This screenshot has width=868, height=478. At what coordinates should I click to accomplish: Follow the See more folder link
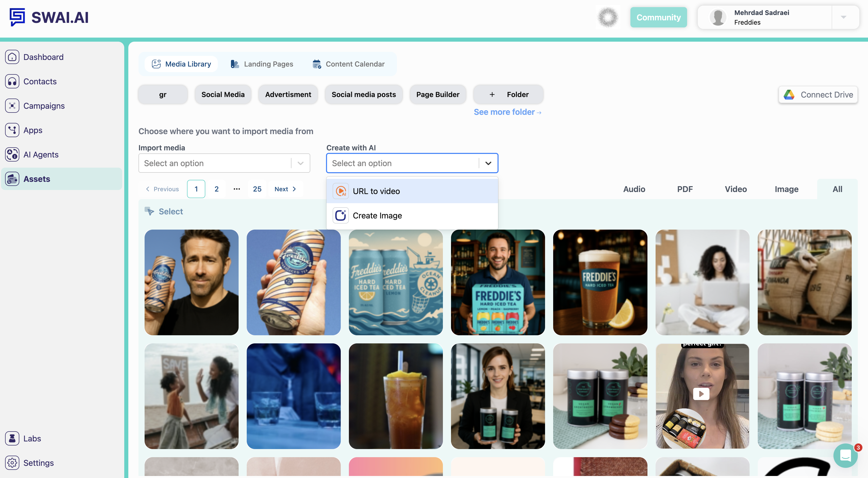[x=507, y=112]
